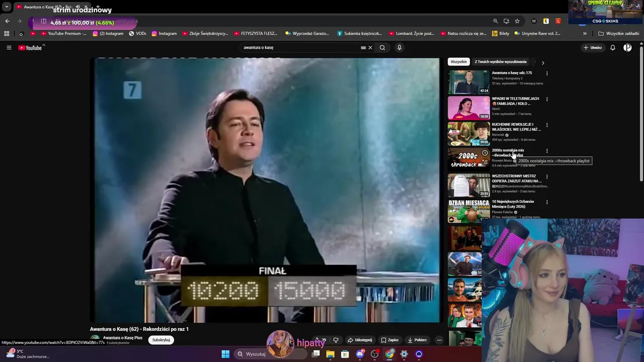
Task: Open the browser zoom magnifier icon
Action: click(x=496, y=21)
